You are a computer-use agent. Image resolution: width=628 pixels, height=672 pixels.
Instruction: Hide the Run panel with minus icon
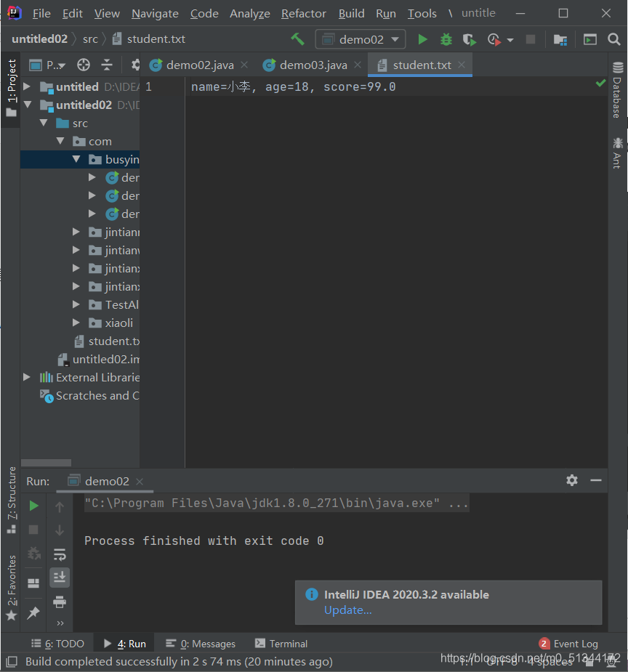596,480
